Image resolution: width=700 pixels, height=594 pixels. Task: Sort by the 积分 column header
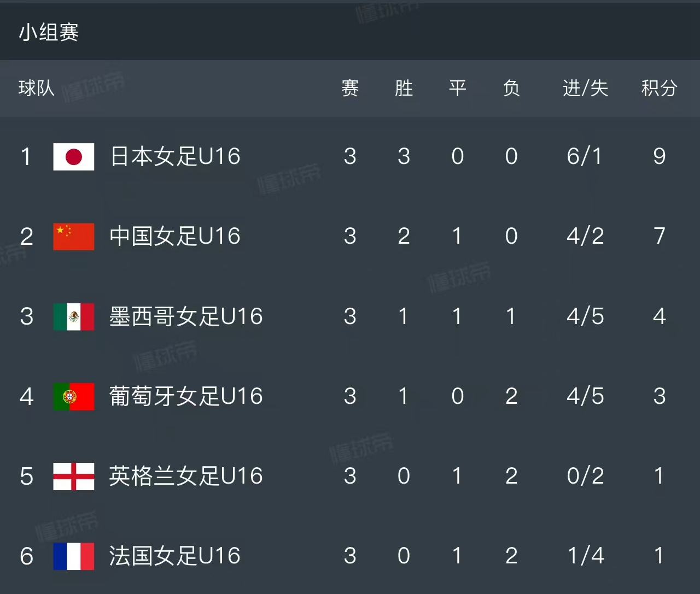(659, 89)
